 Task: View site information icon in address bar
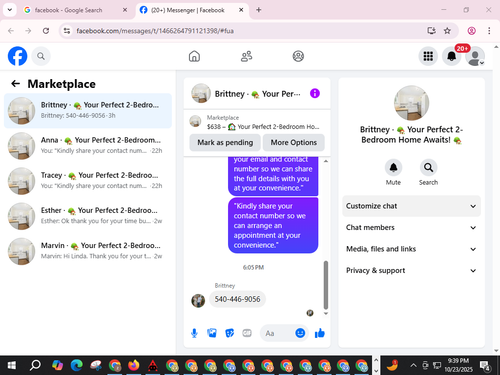[67, 31]
